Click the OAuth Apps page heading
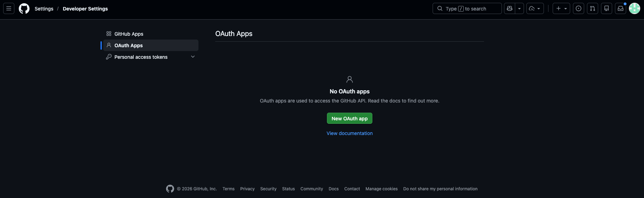The width and height of the screenshot is (644, 198). click(234, 34)
